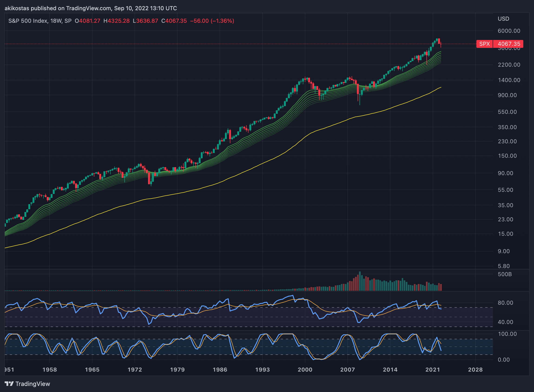The width and height of the screenshot is (534, 392).
Task: Click the close value C4067.35
Action: coord(174,21)
